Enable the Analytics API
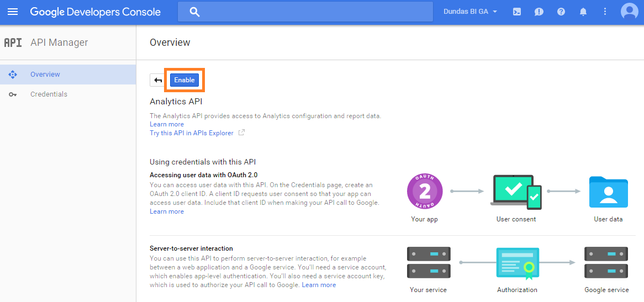 184,80
